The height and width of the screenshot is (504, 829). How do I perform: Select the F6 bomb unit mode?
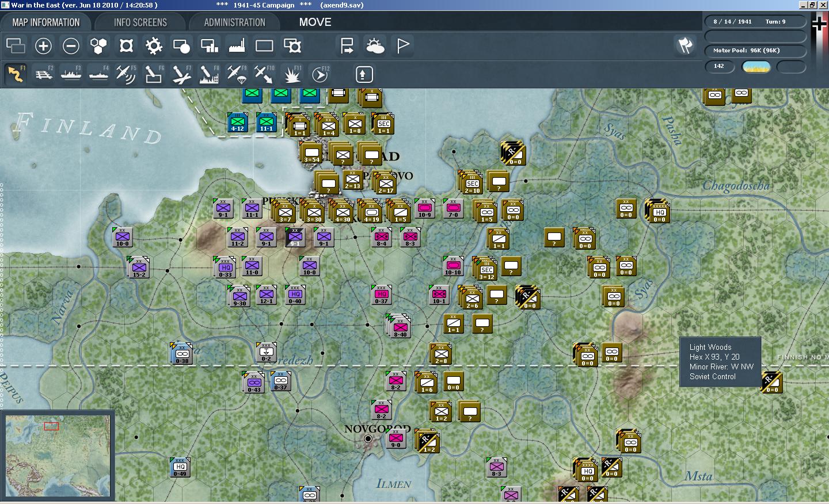154,74
